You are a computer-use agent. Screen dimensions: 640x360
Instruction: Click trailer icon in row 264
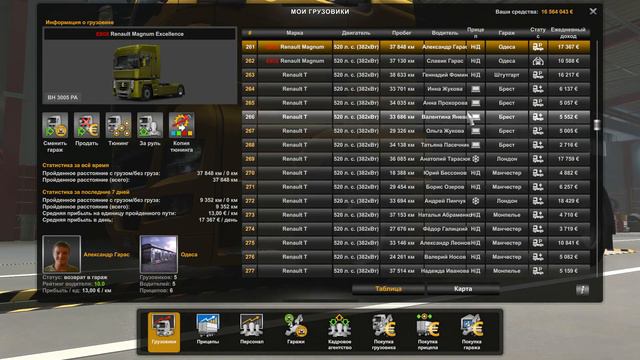point(476,89)
